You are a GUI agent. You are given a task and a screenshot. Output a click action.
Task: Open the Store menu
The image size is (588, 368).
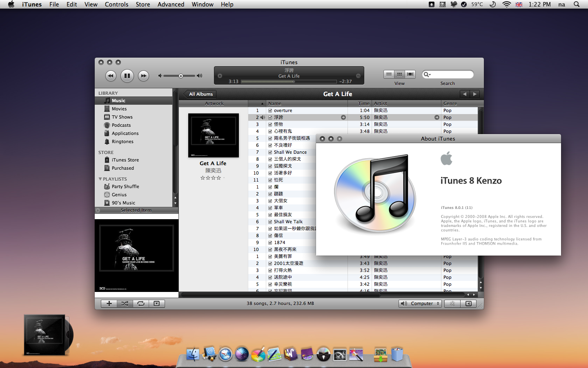pyautogui.click(x=143, y=4)
